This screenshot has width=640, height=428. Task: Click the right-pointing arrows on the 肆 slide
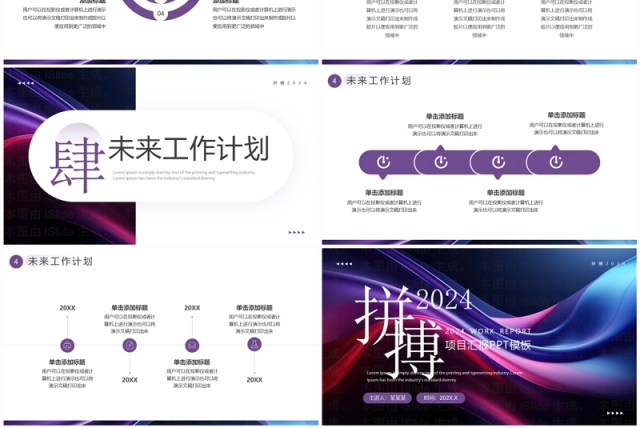296,232
